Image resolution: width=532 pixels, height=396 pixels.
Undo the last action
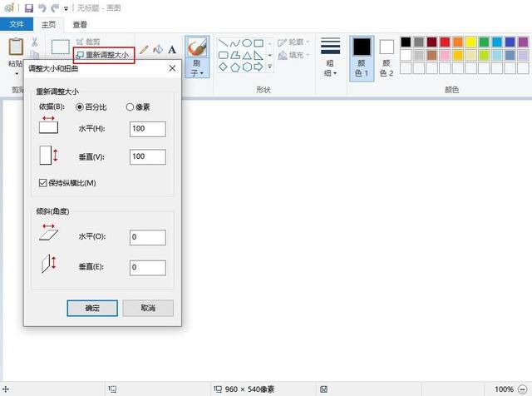click(x=42, y=7)
